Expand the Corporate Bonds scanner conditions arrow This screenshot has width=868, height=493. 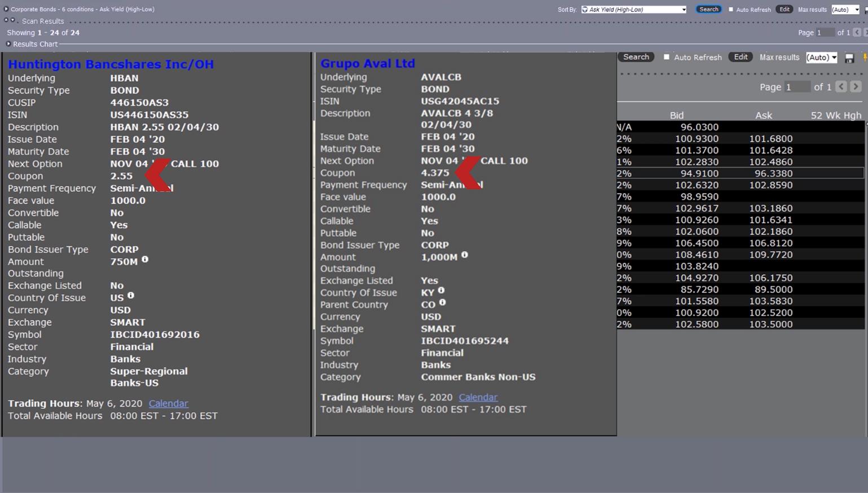6,9
